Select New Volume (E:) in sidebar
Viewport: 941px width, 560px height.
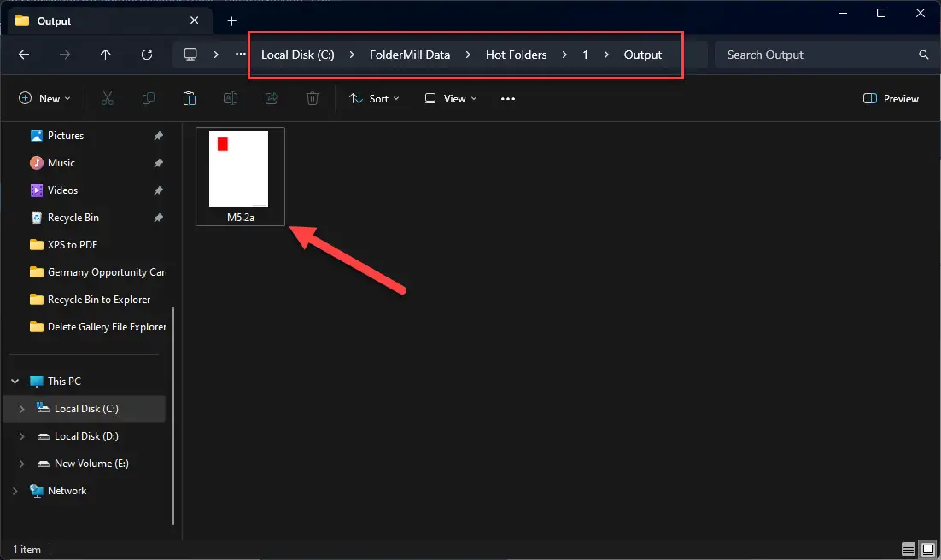coord(91,464)
